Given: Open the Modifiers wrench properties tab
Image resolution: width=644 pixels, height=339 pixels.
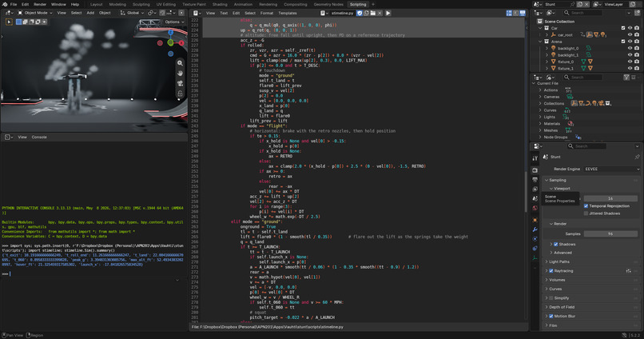Looking at the screenshot, I should coord(535,229).
